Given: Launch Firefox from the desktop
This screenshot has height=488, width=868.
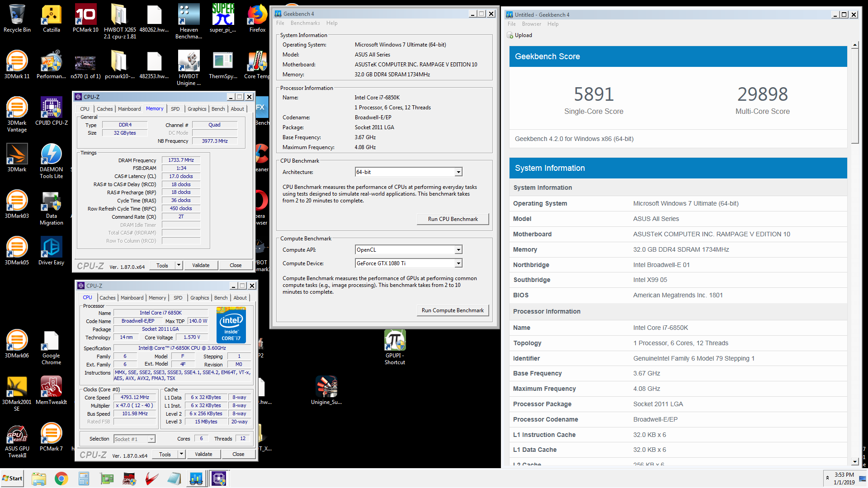Looking at the screenshot, I should [x=257, y=19].
